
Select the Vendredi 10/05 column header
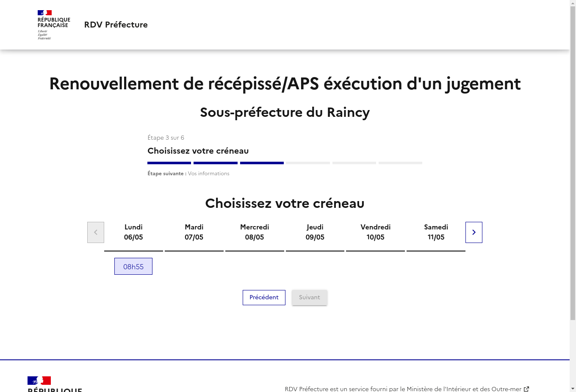pyautogui.click(x=376, y=232)
